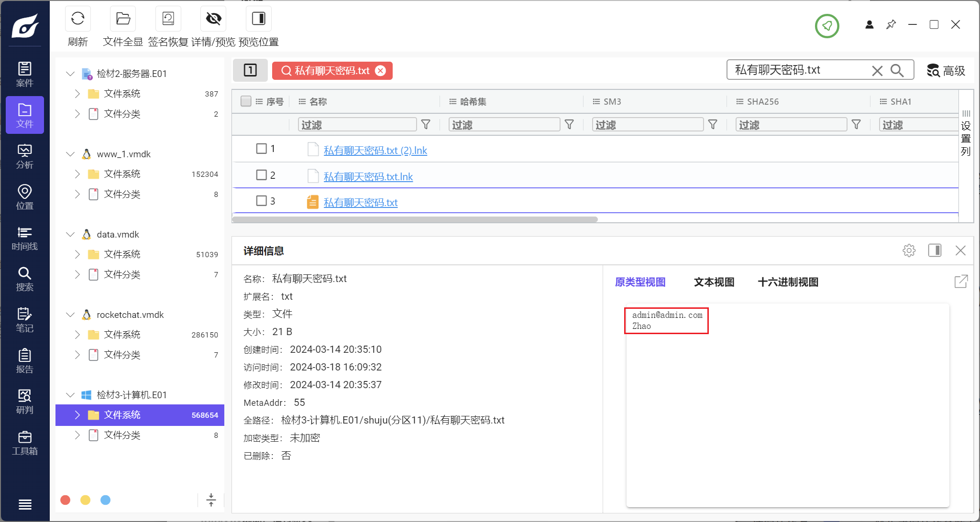
Task: Click the SHA256 column filter funnel
Action: coord(856,125)
